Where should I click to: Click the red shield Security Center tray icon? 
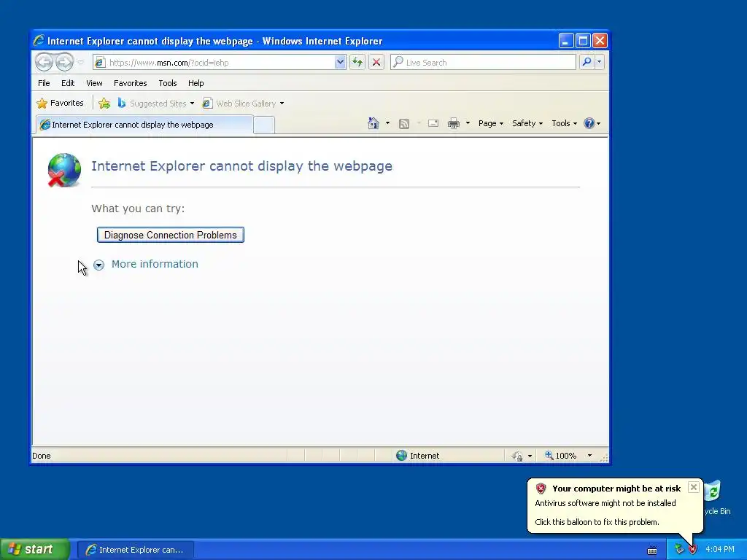point(693,550)
